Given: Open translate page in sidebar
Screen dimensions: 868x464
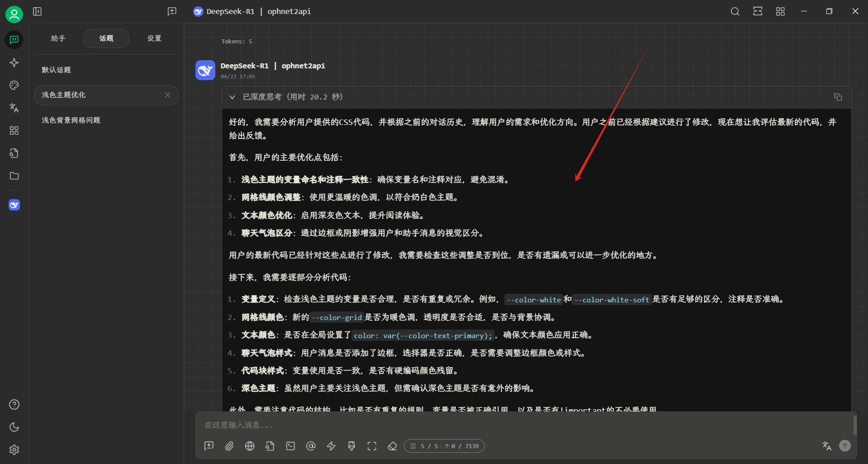Looking at the screenshot, I should (14, 108).
